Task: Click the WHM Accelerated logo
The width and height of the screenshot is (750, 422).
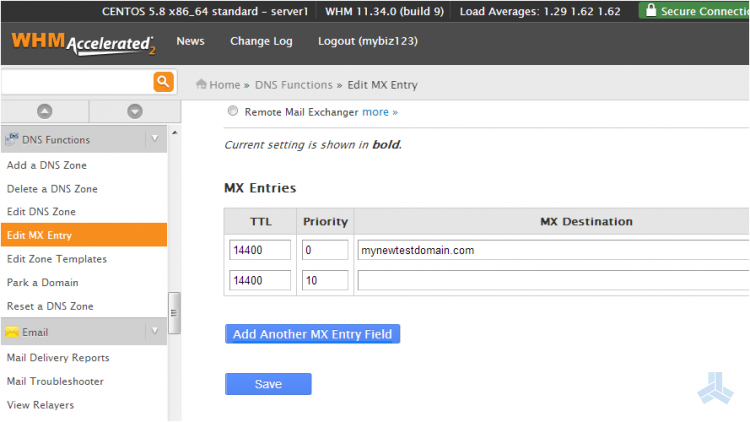Action: coord(83,44)
